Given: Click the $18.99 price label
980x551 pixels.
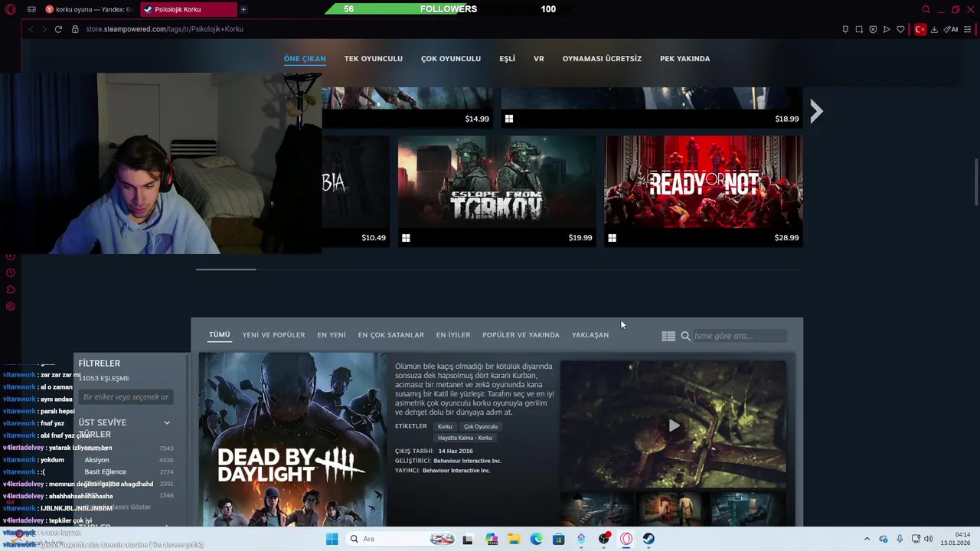Looking at the screenshot, I should coord(787,119).
